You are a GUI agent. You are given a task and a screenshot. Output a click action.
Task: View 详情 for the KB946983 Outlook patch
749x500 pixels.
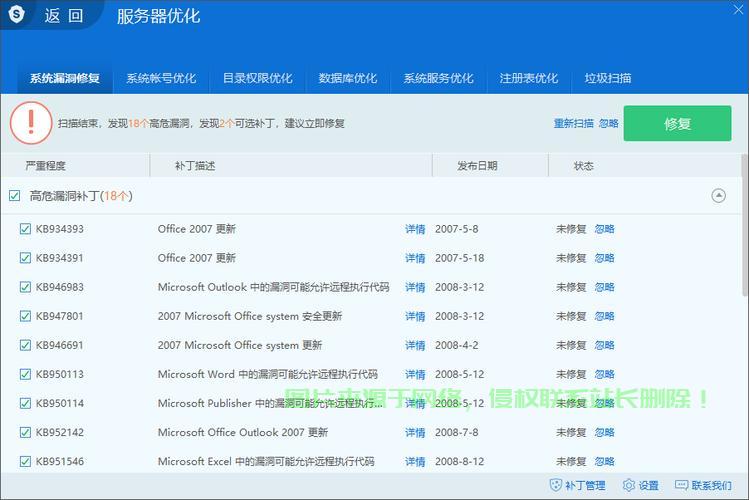pyautogui.click(x=415, y=287)
